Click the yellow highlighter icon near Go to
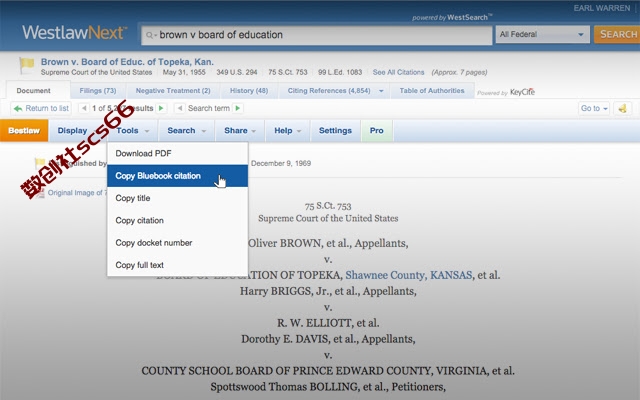The width and height of the screenshot is (640, 400). (x=622, y=109)
